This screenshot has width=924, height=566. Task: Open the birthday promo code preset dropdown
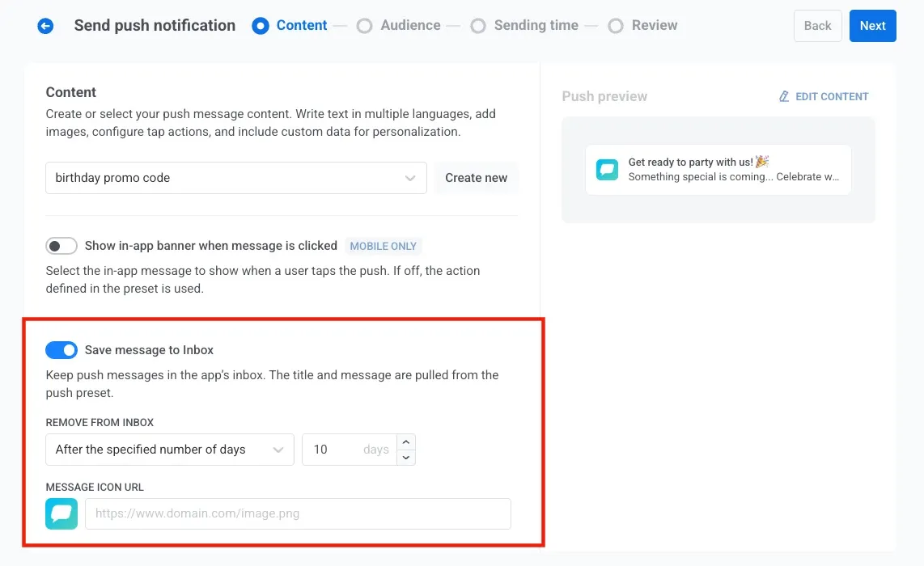235,177
